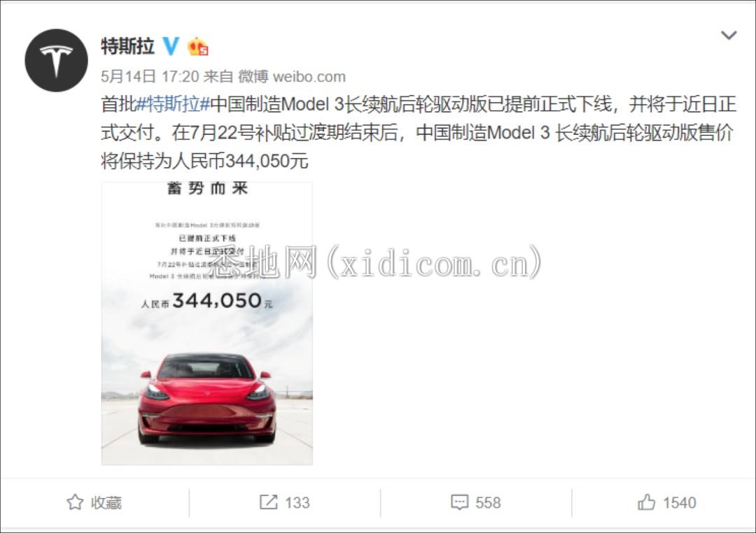
Task: Click the red Tesla car in image
Action: pyautogui.click(x=206, y=397)
